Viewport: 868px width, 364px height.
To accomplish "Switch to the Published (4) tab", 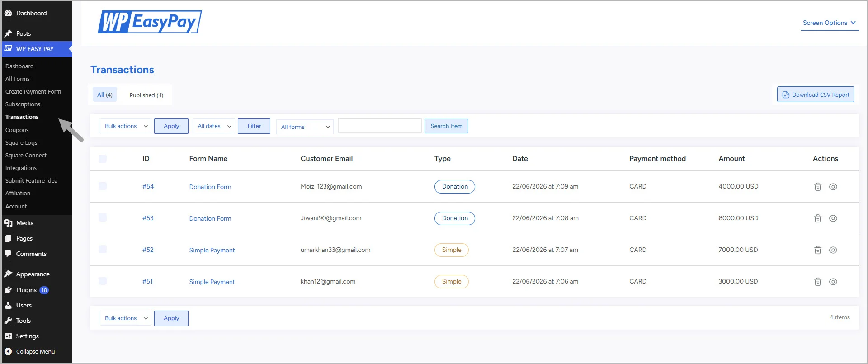I will pyautogui.click(x=146, y=95).
